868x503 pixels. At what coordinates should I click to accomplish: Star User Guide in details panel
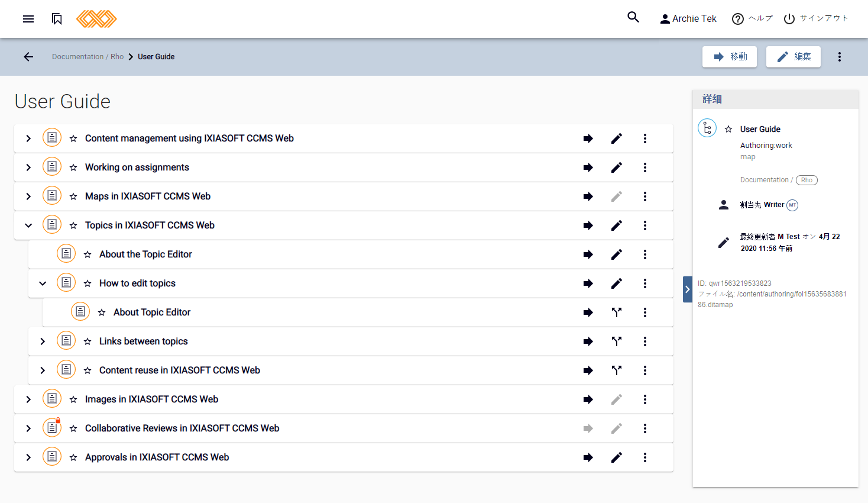pos(728,129)
